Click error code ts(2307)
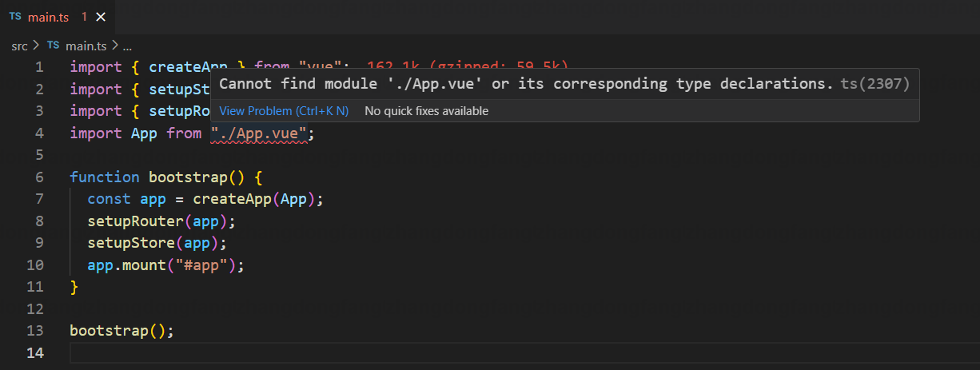Image resolution: width=980 pixels, height=370 pixels. [x=875, y=83]
